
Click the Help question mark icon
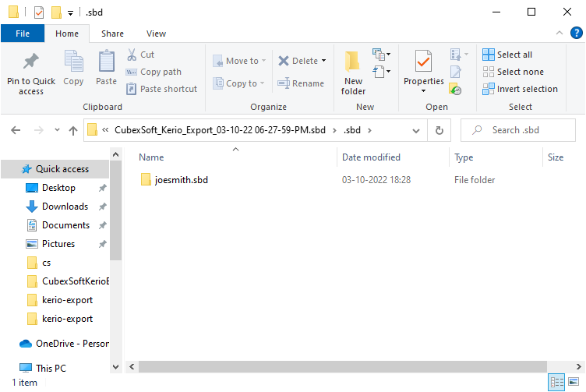(x=577, y=33)
